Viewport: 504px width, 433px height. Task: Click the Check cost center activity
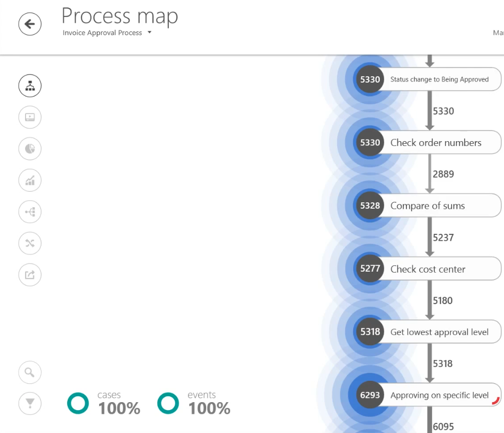(x=428, y=269)
